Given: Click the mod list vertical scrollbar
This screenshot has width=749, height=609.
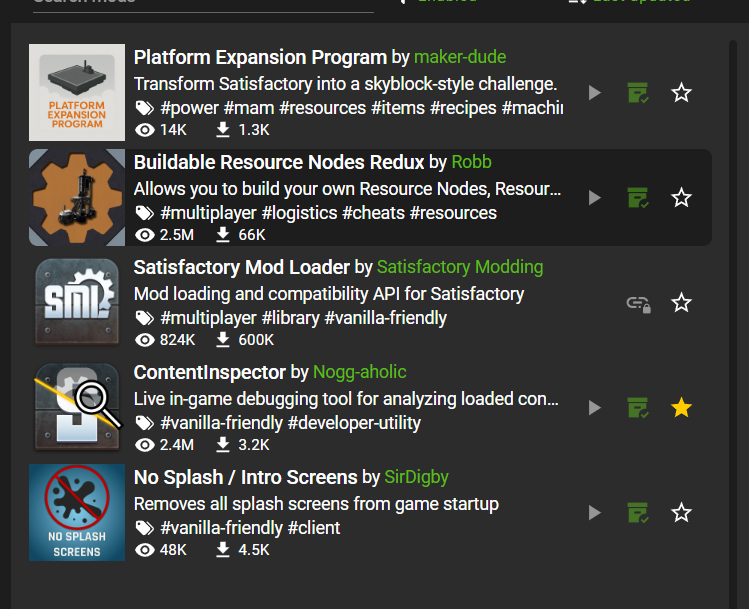Looking at the screenshot, I should tap(733, 325).
